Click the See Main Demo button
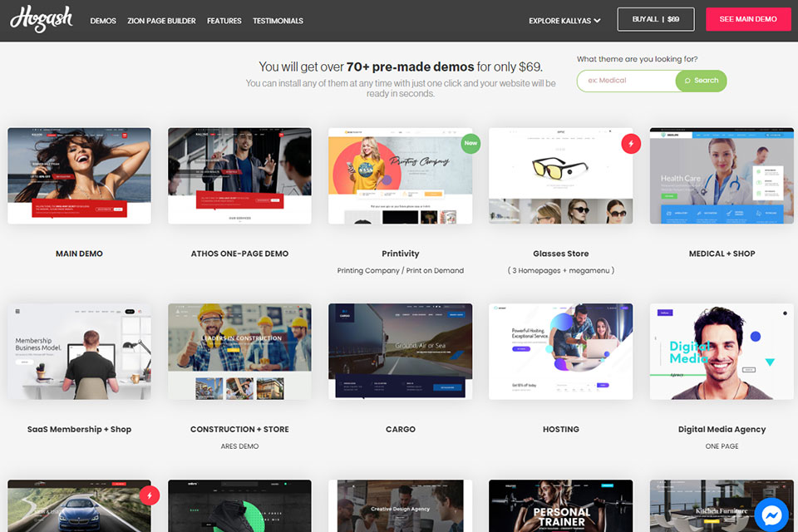The height and width of the screenshot is (532, 798). tap(748, 19)
